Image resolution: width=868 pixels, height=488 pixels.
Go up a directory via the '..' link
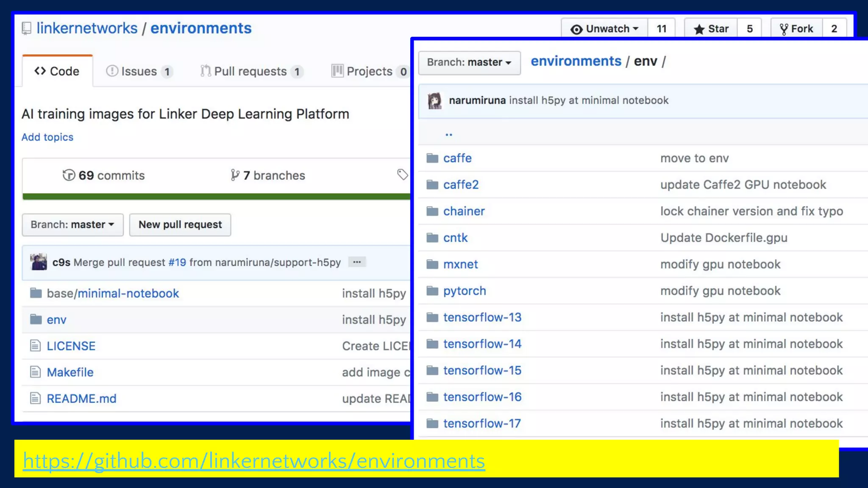coord(449,134)
